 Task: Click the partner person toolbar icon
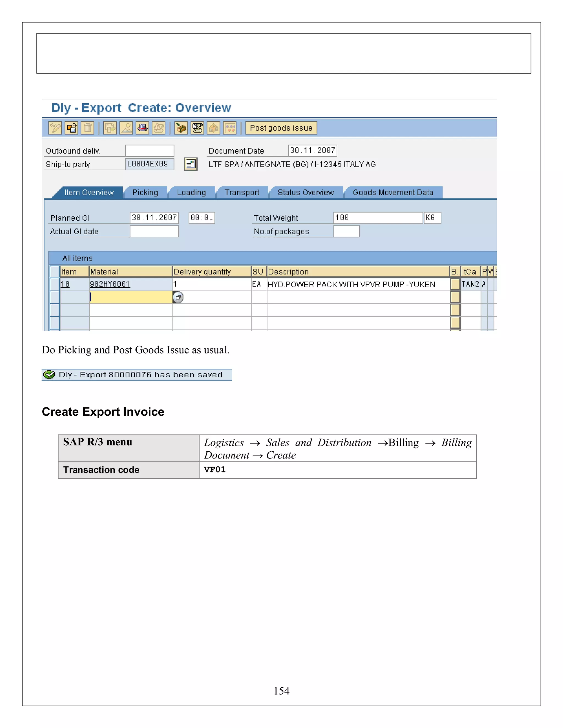pyautogui.click(x=126, y=128)
